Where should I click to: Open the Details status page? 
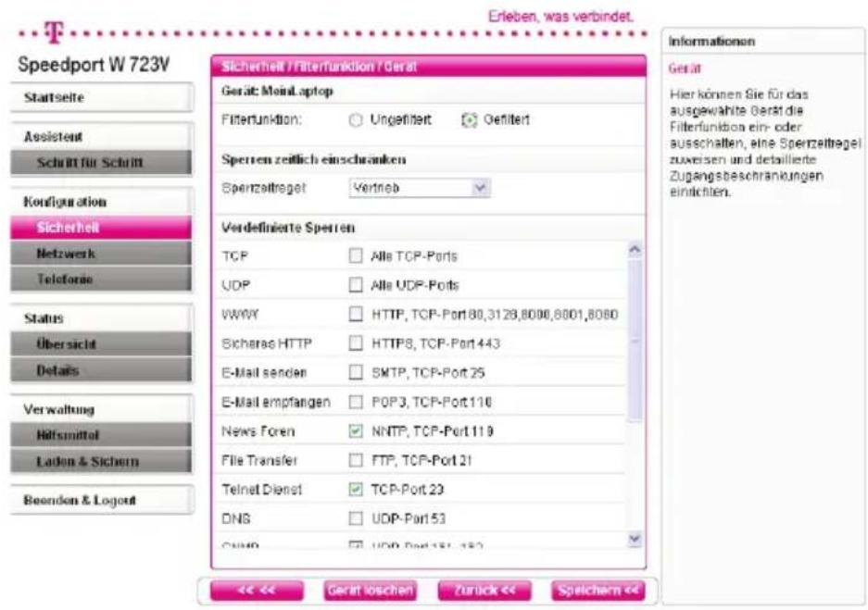pos(102,370)
